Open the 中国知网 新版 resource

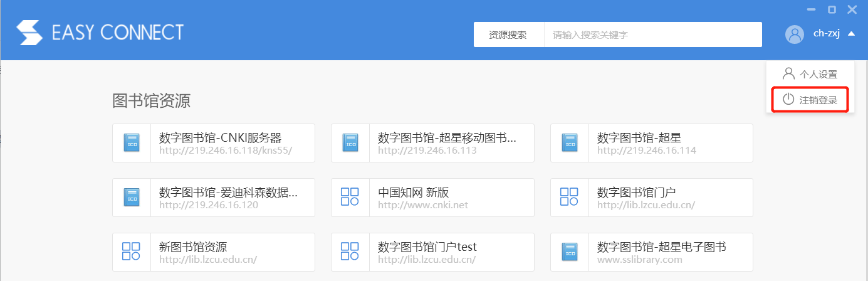pyautogui.click(x=432, y=198)
